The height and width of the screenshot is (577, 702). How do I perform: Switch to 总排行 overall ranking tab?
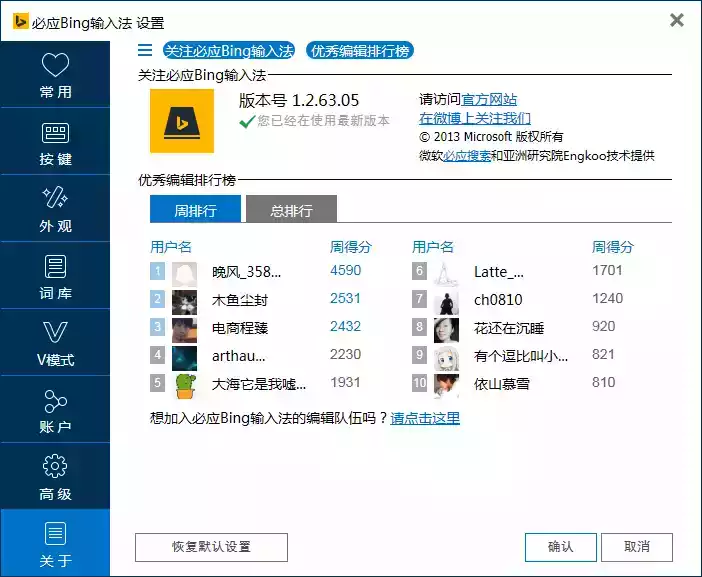click(291, 209)
